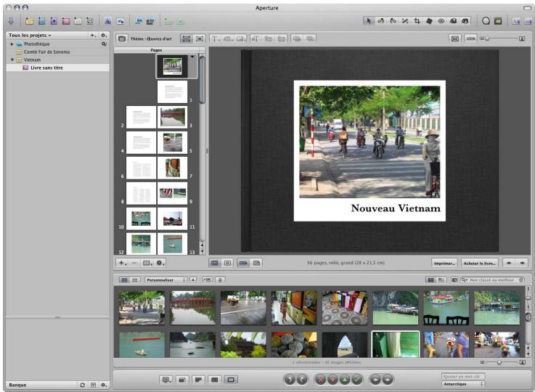The width and height of the screenshot is (535, 392).
Task: Expand the Photothèque library item
Action: click(x=12, y=44)
